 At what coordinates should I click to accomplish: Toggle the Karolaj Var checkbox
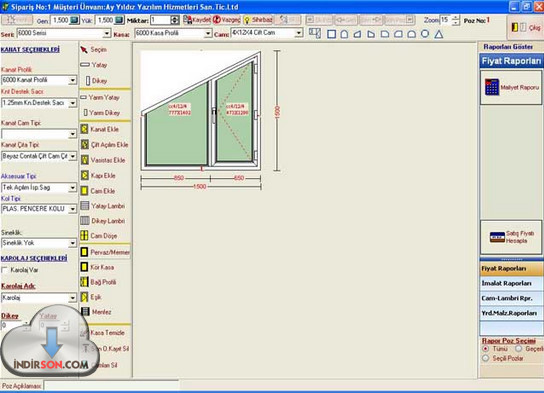[x=5, y=270]
